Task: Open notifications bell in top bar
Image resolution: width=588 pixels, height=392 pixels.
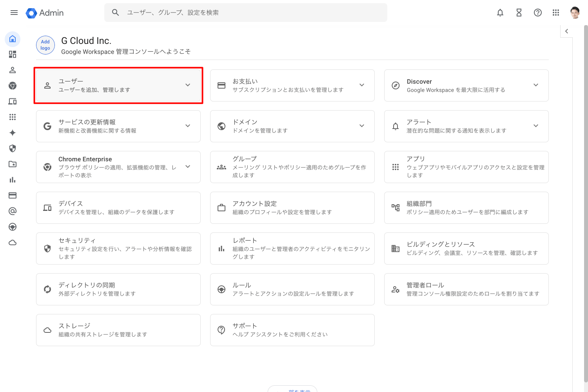Action: (500, 13)
